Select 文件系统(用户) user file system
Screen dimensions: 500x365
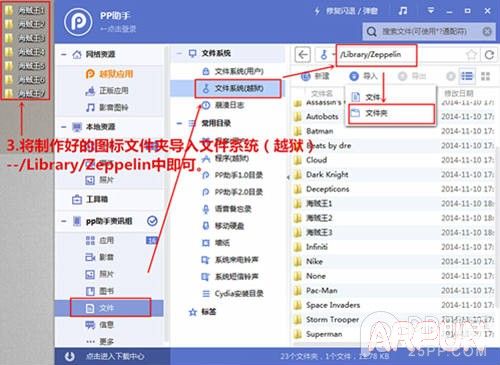[x=233, y=71]
